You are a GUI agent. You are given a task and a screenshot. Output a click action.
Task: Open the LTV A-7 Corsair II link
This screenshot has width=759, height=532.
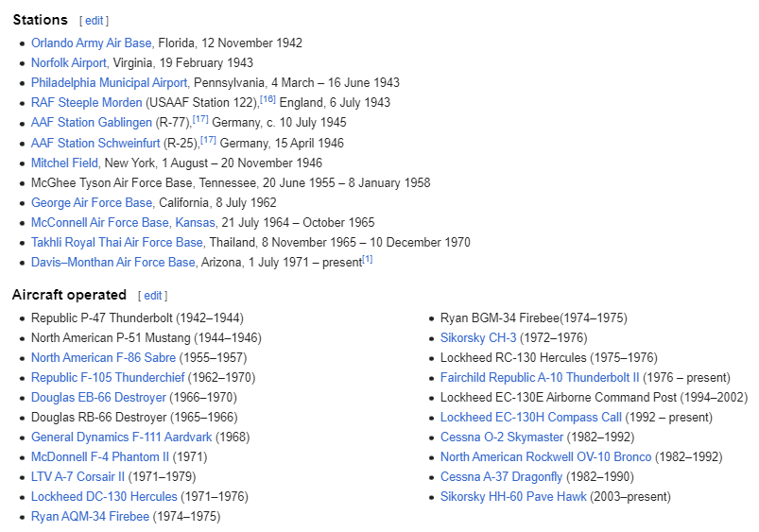click(78, 477)
